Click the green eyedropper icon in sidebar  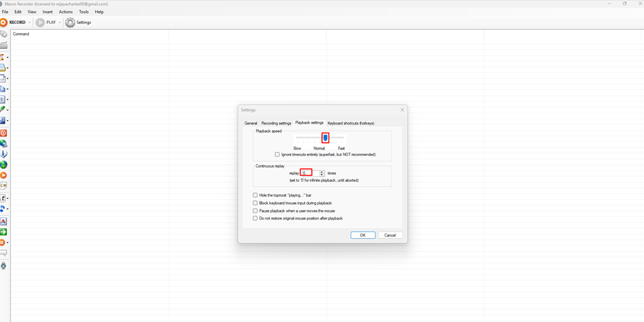3,109
